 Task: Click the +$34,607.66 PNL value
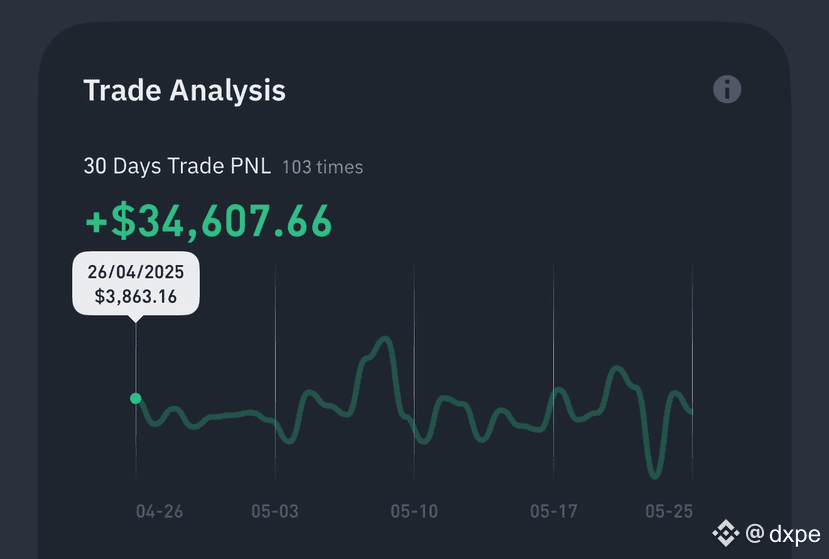tap(209, 221)
